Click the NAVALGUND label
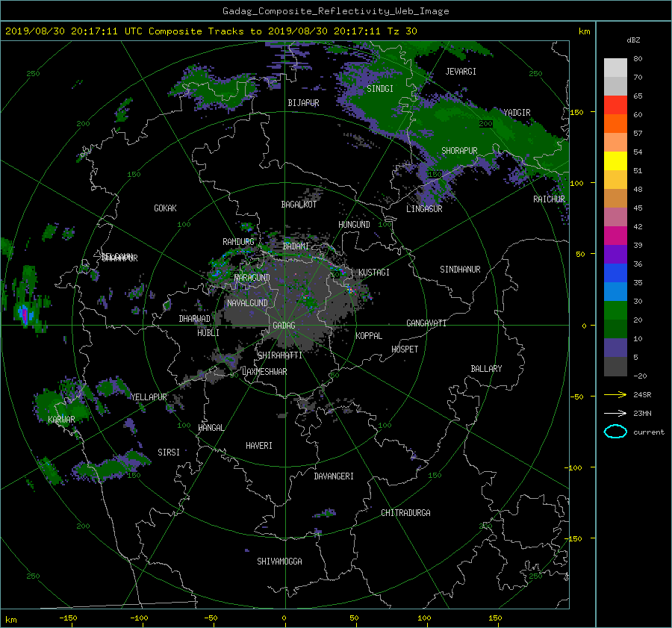This screenshot has width=672, height=628. 247,303
